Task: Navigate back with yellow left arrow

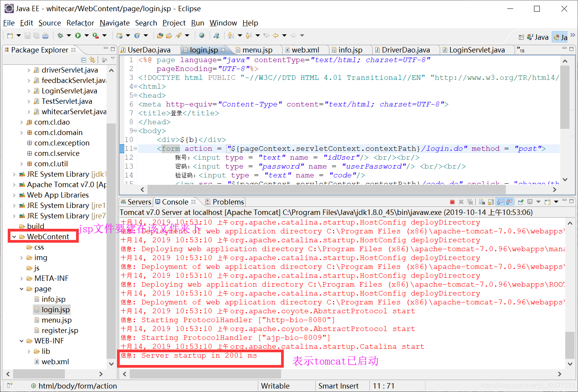Action: 276,35
